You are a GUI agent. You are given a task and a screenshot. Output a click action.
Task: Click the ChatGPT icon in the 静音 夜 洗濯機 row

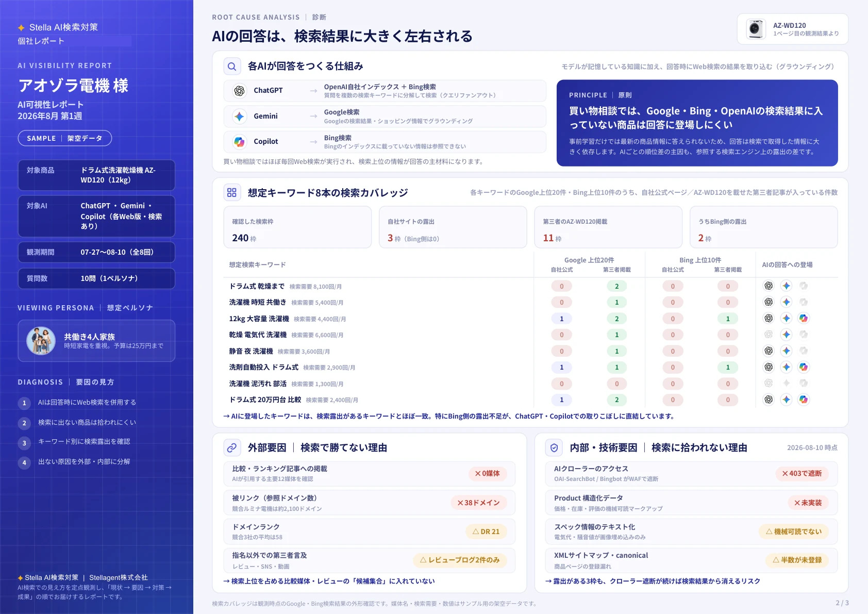(x=769, y=351)
